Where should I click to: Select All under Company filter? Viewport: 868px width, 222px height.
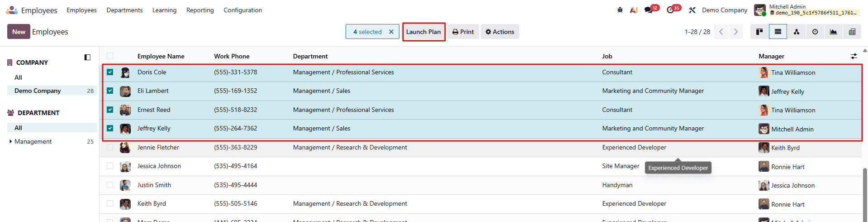[18, 77]
